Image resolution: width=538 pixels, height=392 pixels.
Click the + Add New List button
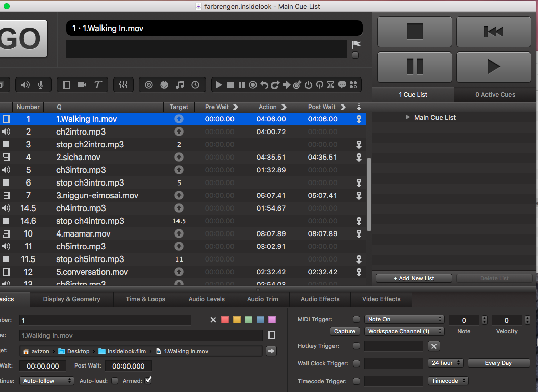414,278
